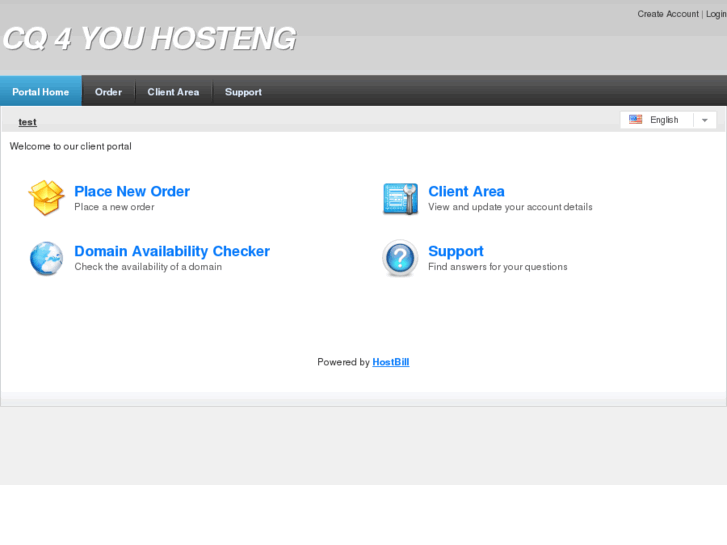Click the Place New Order box icon

pos(46,198)
